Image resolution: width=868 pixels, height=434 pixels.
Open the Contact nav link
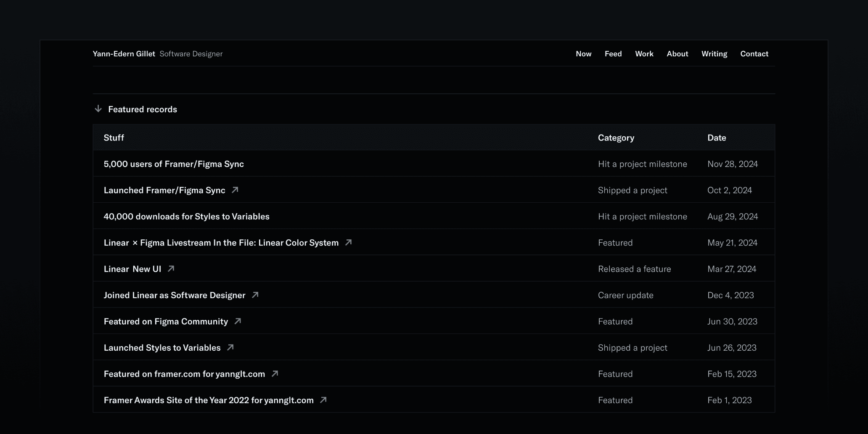click(754, 54)
